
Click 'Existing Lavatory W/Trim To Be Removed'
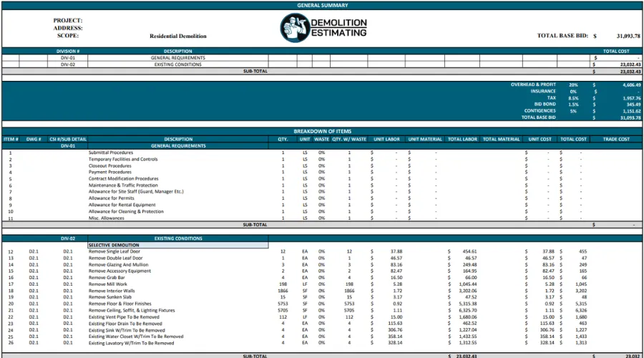coord(132,343)
